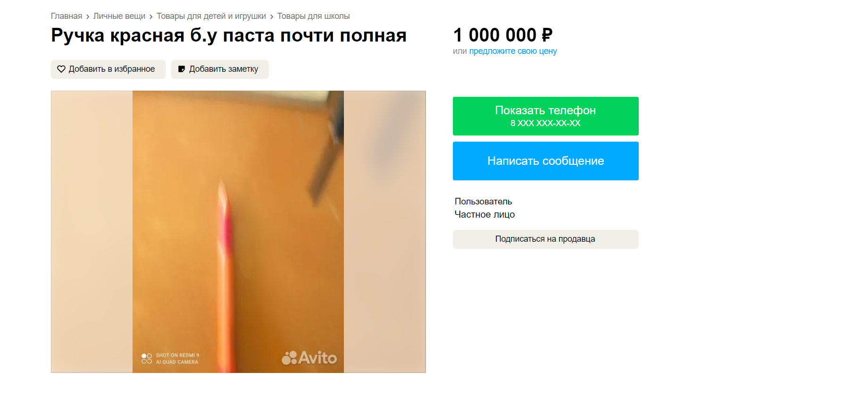Reveal number with Показать телефон button

tap(546, 116)
